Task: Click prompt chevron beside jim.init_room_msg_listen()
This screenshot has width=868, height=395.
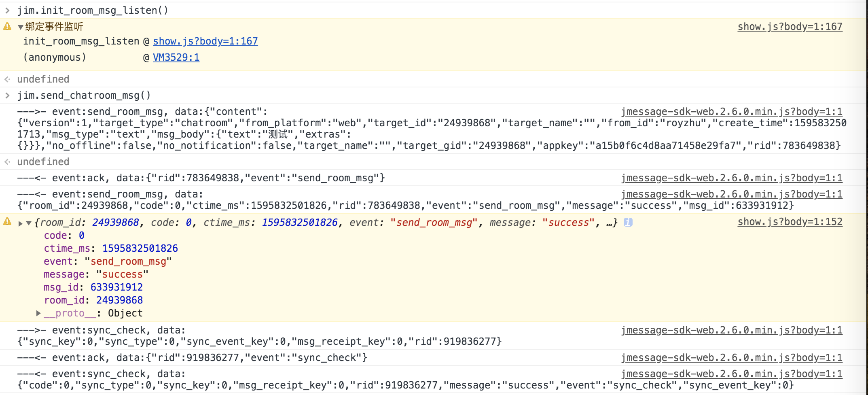Action: [7, 11]
